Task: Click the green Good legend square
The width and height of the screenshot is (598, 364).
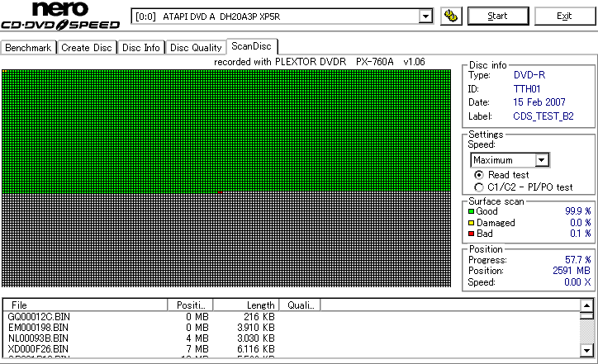Action: (472, 211)
